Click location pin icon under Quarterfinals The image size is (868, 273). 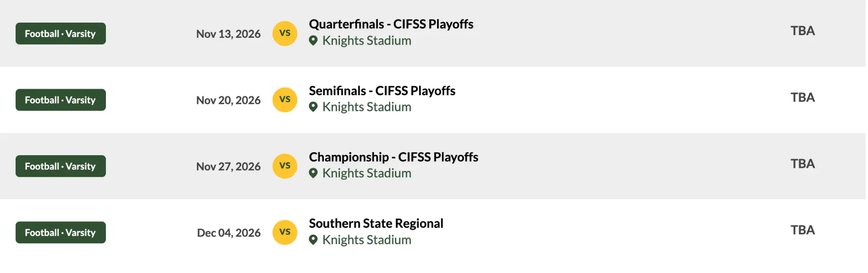click(313, 41)
